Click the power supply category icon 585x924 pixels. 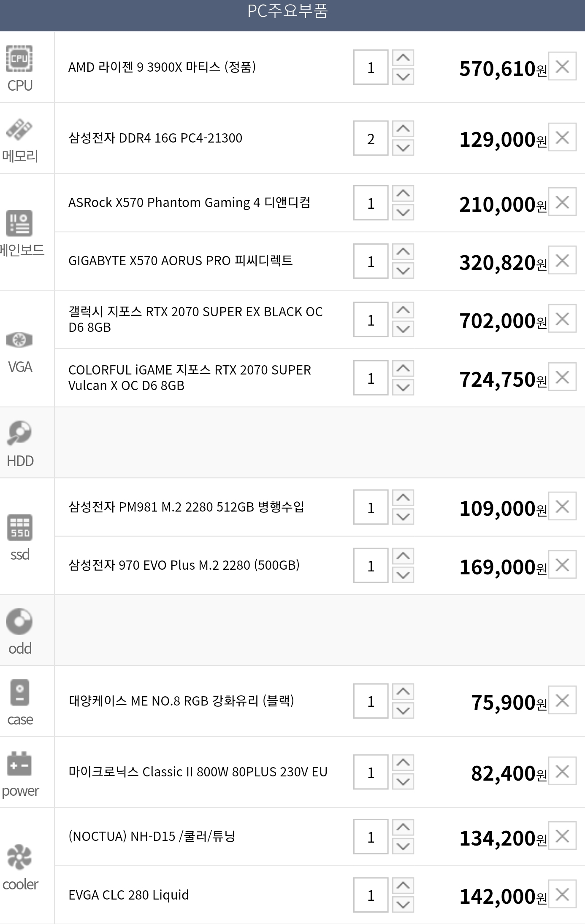point(19,763)
